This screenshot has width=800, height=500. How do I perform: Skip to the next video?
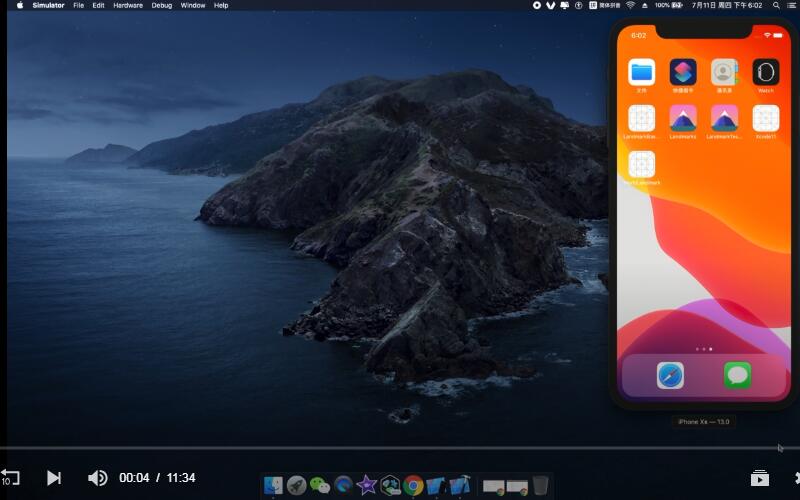(54, 478)
